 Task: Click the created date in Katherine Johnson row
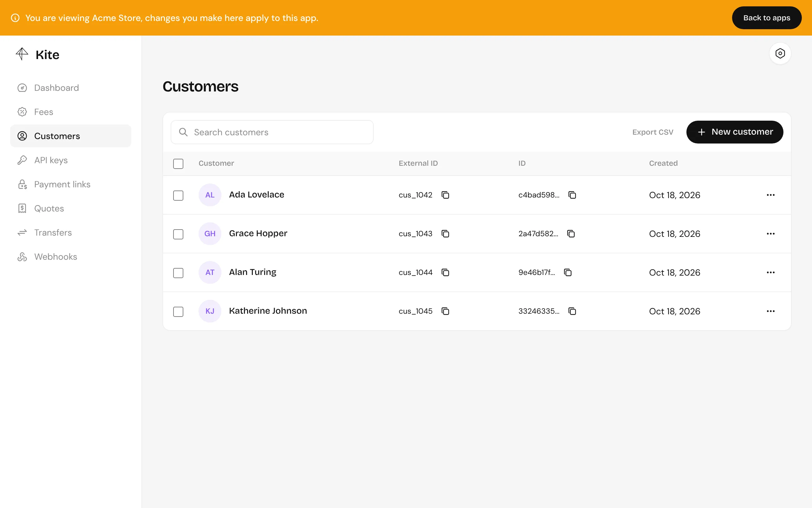(674, 311)
